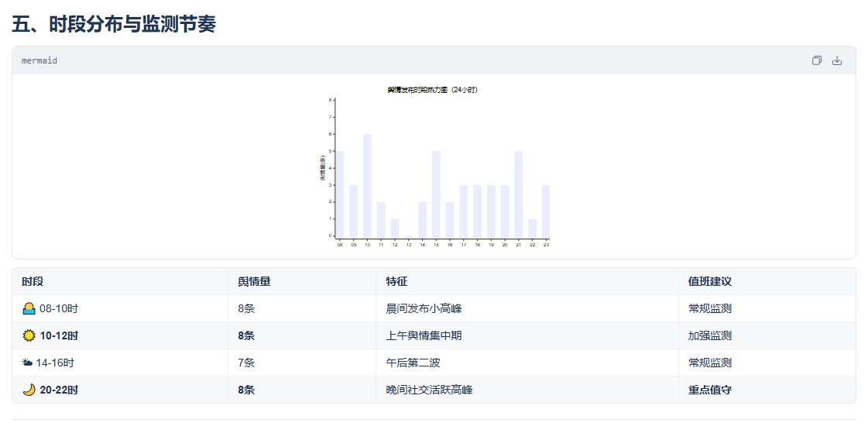Click the sunrise emoji beside 08-10时
This screenshot has height=423, width=868.
pyautogui.click(x=29, y=308)
